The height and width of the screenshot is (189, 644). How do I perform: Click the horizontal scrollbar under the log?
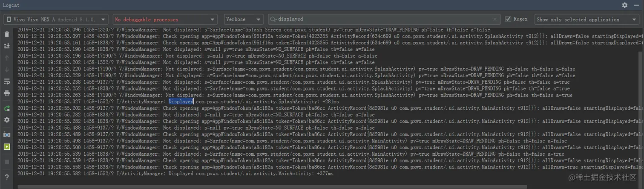273,187
